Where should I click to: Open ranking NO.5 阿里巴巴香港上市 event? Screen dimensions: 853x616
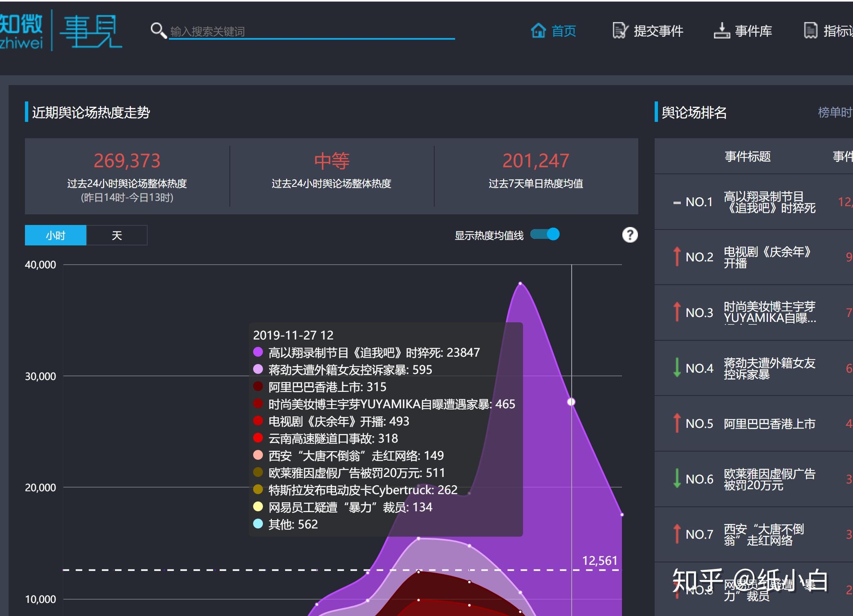pyautogui.click(x=769, y=424)
